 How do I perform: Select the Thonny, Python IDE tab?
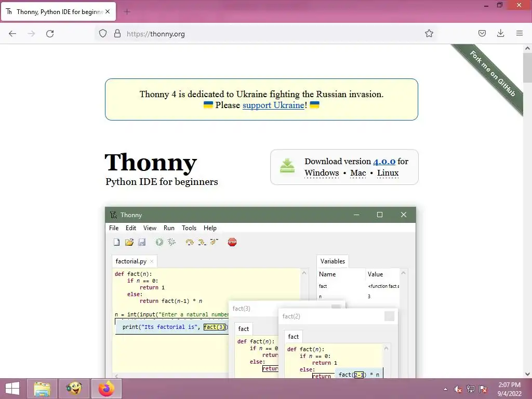59,11
